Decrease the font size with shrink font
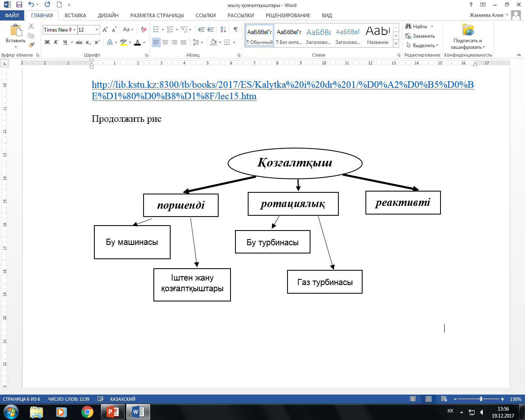 pyautogui.click(x=114, y=30)
